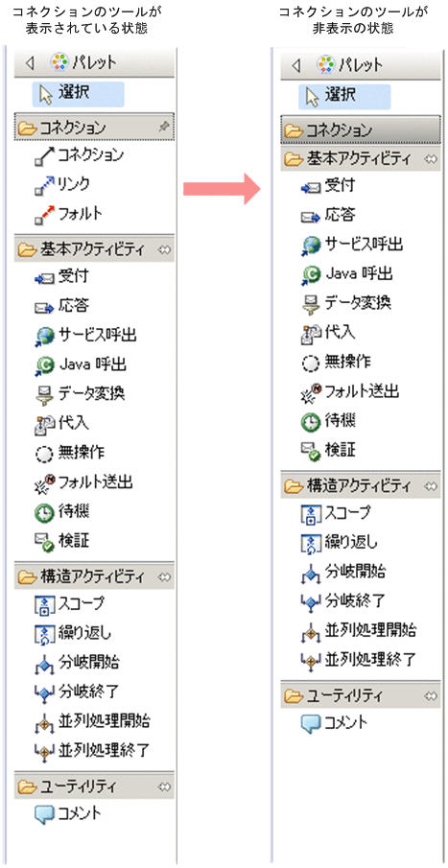Activate 選択 tool in left palette

point(78,94)
